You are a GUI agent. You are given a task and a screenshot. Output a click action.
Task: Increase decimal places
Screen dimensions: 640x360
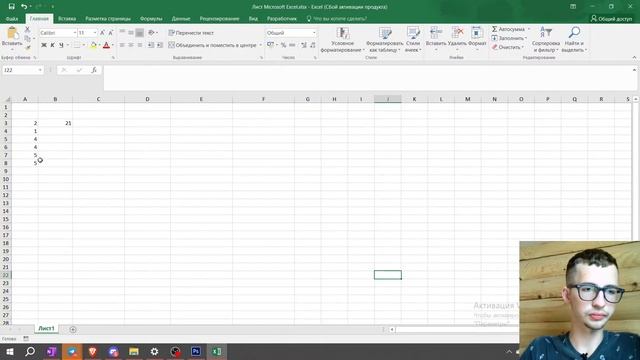point(304,45)
